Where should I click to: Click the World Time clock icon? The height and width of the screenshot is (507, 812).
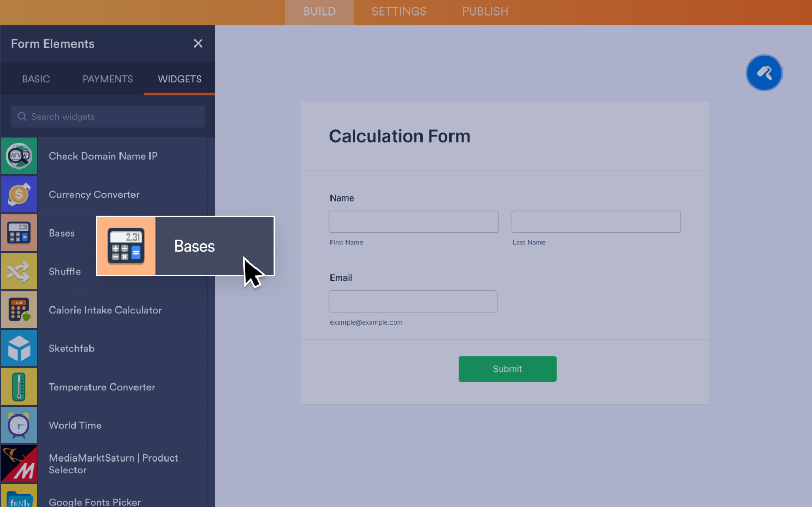[19, 425]
